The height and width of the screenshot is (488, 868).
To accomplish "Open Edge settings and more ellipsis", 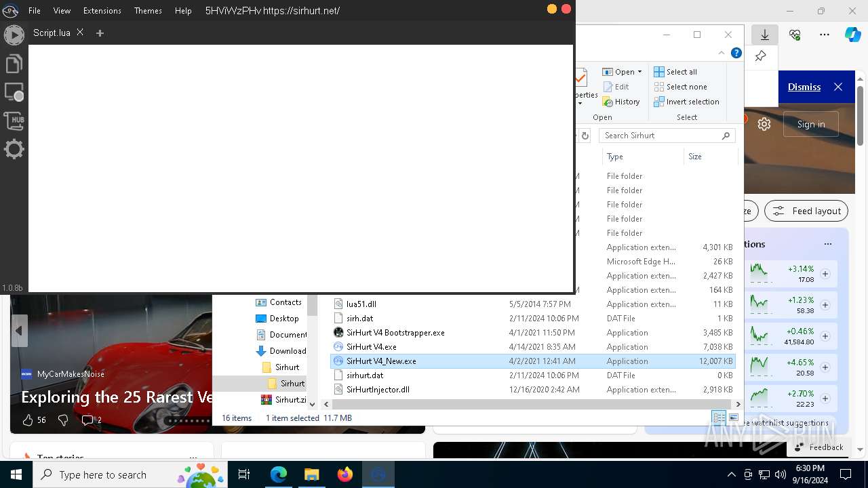I will [x=825, y=35].
